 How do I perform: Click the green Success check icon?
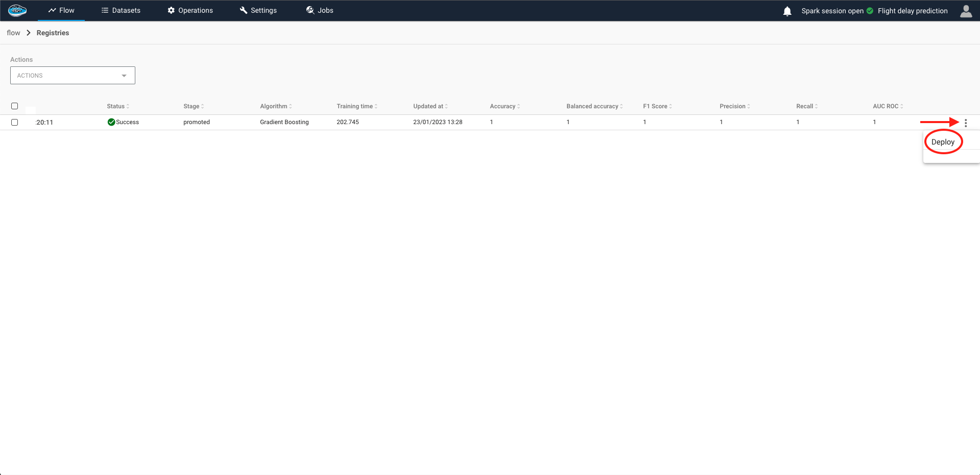(x=111, y=122)
